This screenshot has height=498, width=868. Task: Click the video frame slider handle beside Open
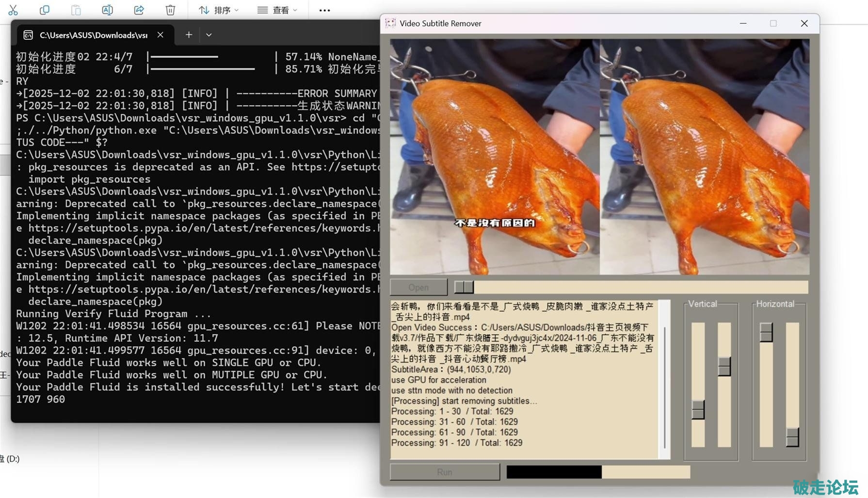(x=464, y=287)
